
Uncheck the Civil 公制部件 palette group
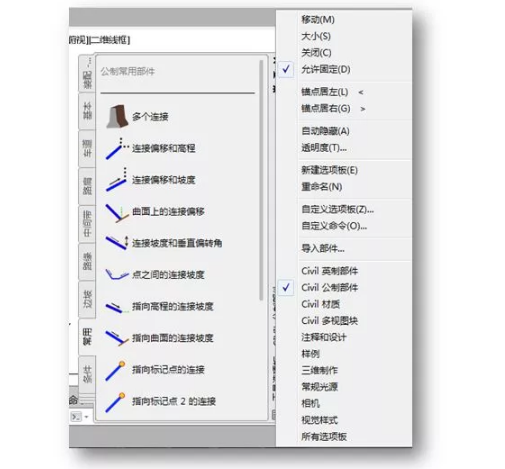(x=286, y=287)
